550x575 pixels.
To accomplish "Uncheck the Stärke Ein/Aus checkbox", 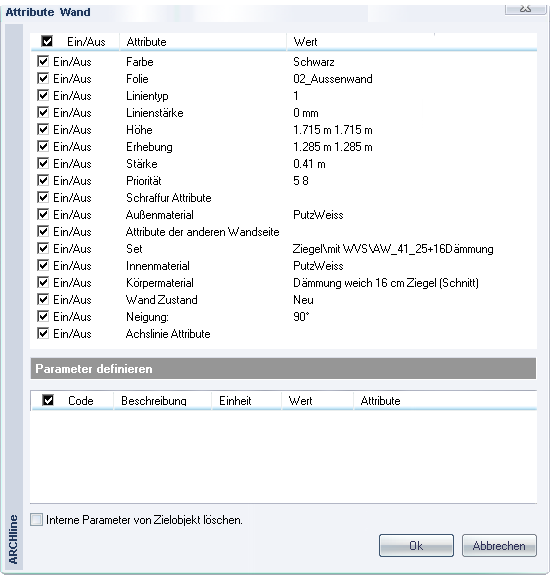I will coord(43,163).
